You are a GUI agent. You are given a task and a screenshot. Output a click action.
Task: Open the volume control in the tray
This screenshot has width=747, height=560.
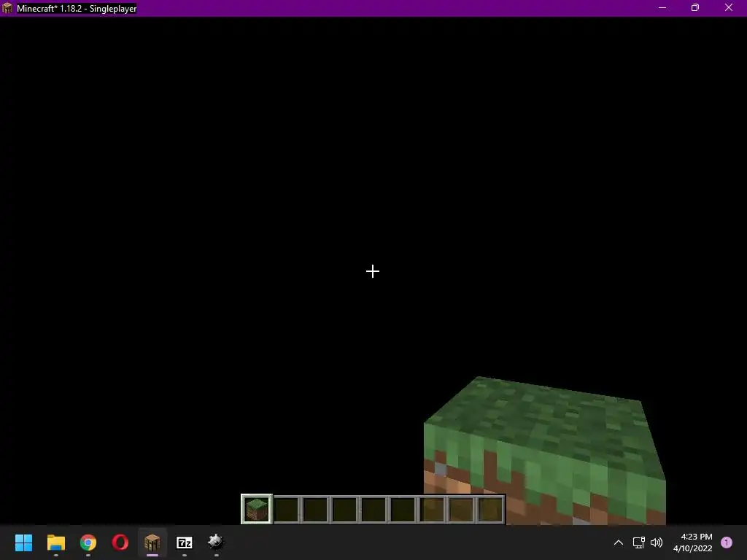click(x=657, y=542)
